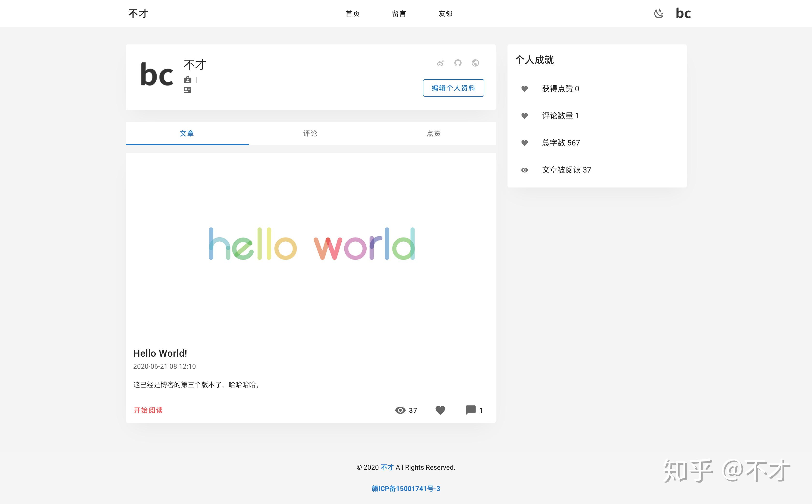
Task: Click the eye views icon on the post
Action: click(400, 410)
